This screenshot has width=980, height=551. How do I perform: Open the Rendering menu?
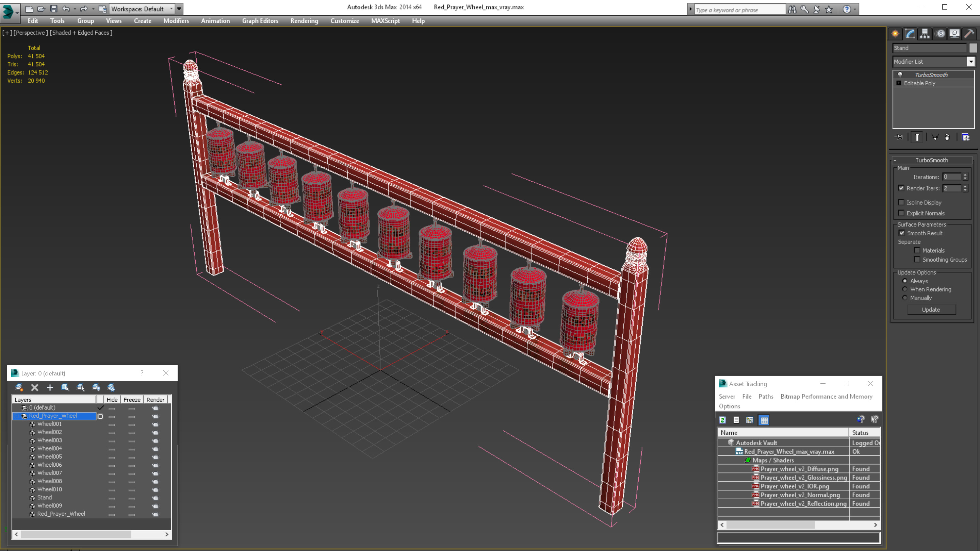pyautogui.click(x=304, y=21)
